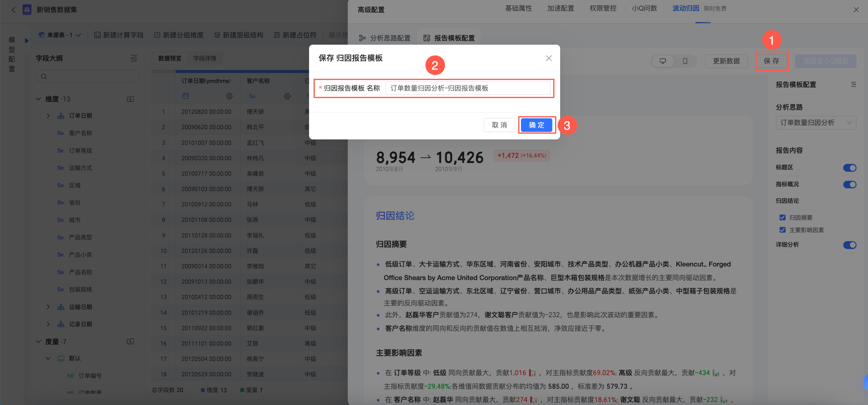Viewport: 868px width, 405px height.
Task: Switch preview to desktop monitor view icon
Action: 662,61
